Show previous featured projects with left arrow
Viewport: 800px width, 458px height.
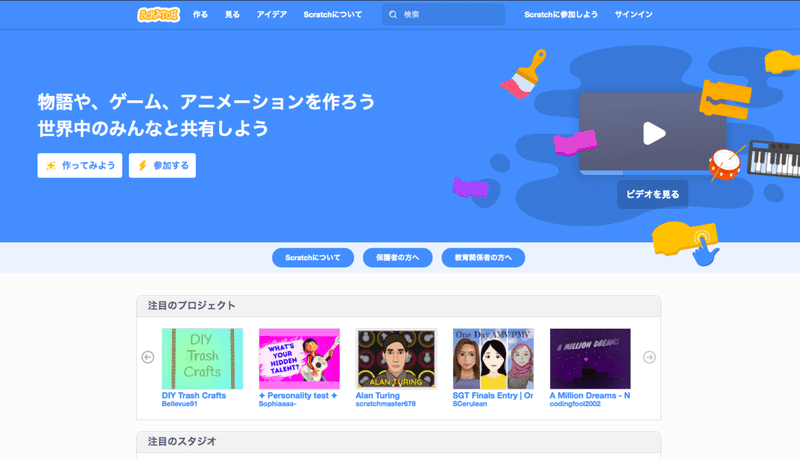pos(148,357)
